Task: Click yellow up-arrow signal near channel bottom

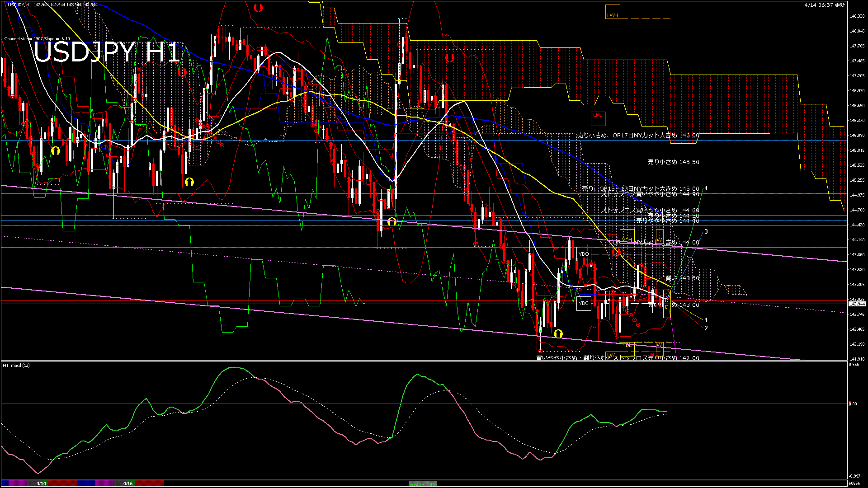Action: click(x=558, y=334)
